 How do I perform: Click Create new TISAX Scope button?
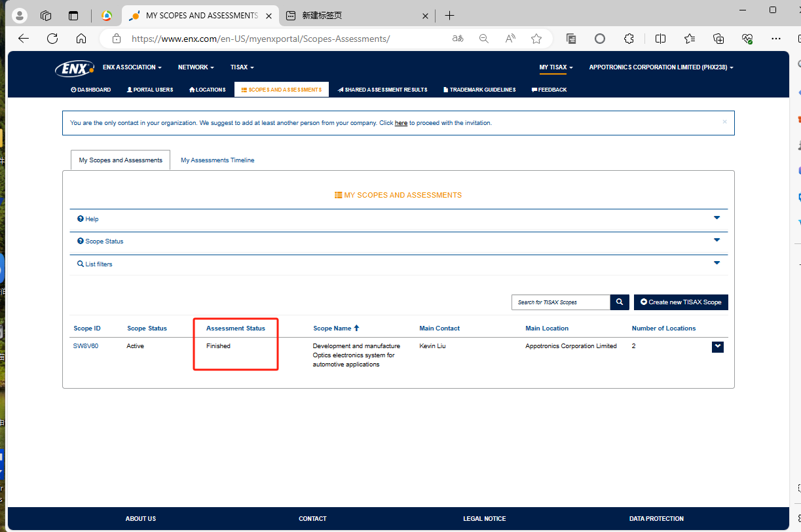pyautogui.click(x=681, y=302)
